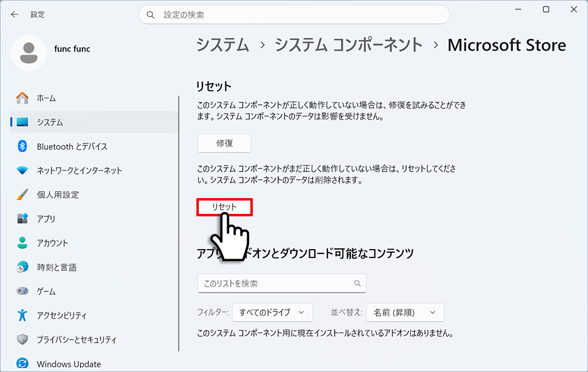Viewport: 588px width, 372px height.
Task: Click the 時刻と言語 globe clock icon
Action: (22, 267)
